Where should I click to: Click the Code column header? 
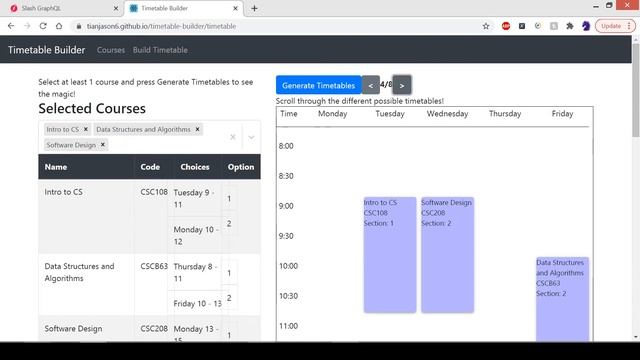150,167
